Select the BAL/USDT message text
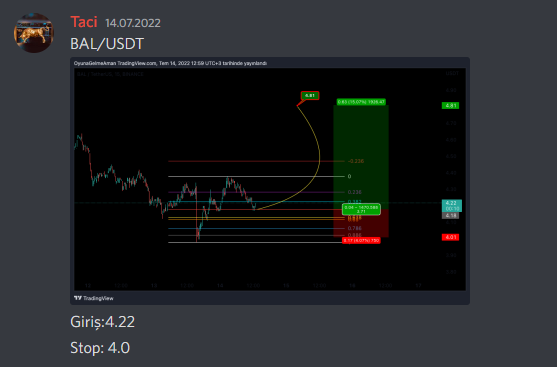This screenshot has height=367, width=557. pyautogui.click(x=107, y=44)
